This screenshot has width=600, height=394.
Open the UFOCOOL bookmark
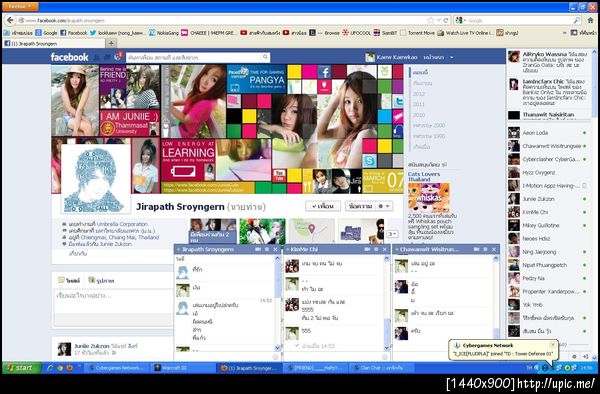coord(356,33)
